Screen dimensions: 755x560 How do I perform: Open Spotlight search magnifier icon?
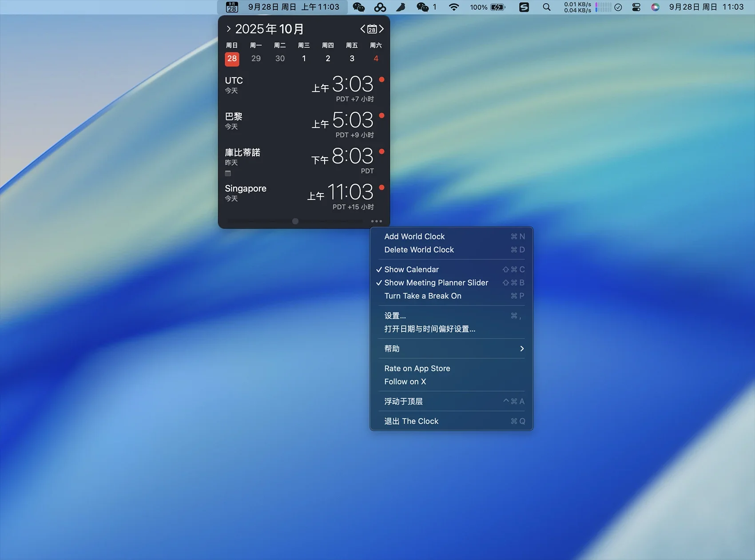pyautogui.click(x=547, y=7)
